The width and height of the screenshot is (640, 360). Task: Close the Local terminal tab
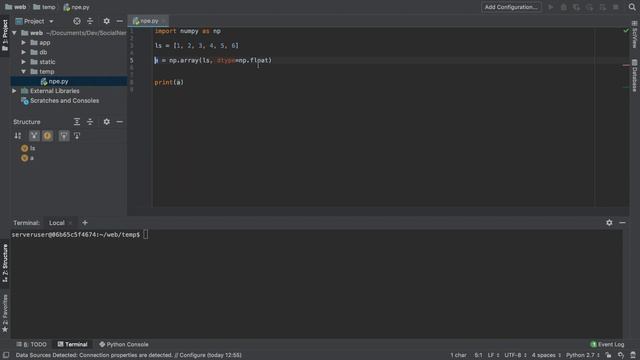coord(71,223)
